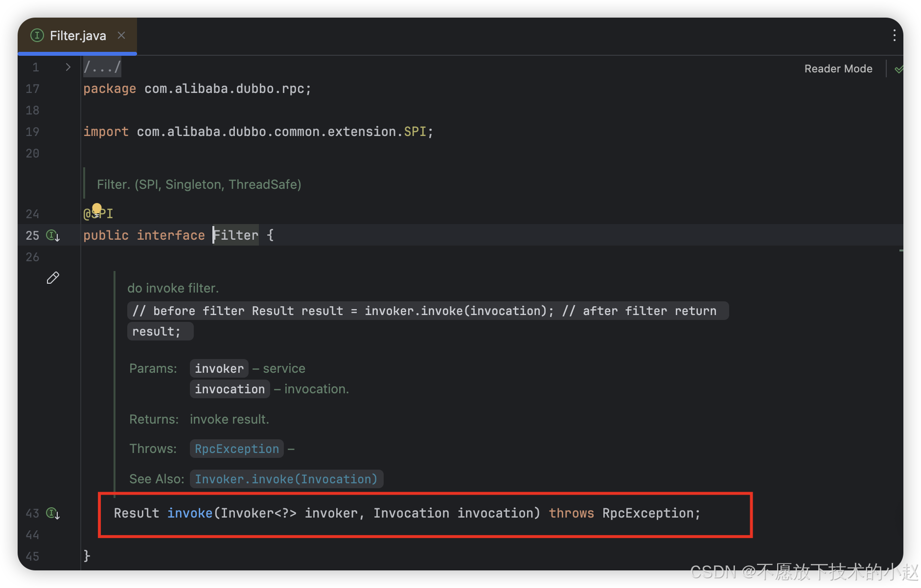Click the invocation param in rendered doc

(230, 389)
